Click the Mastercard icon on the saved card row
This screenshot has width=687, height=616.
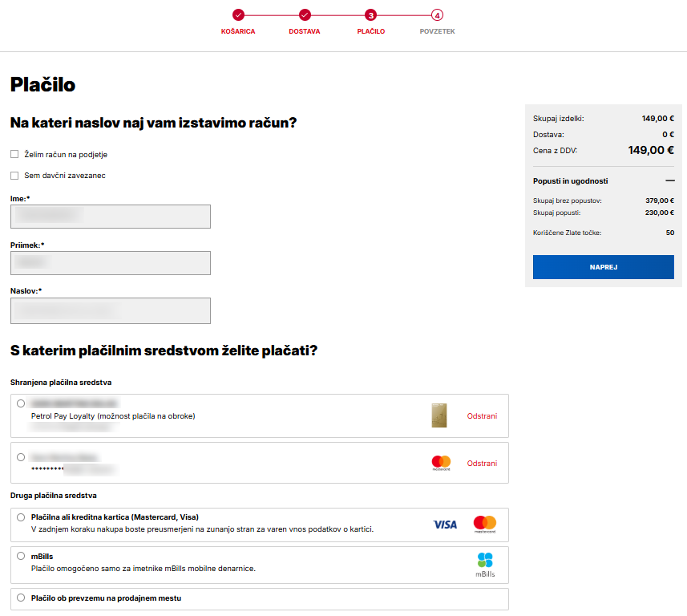[439, 462]
